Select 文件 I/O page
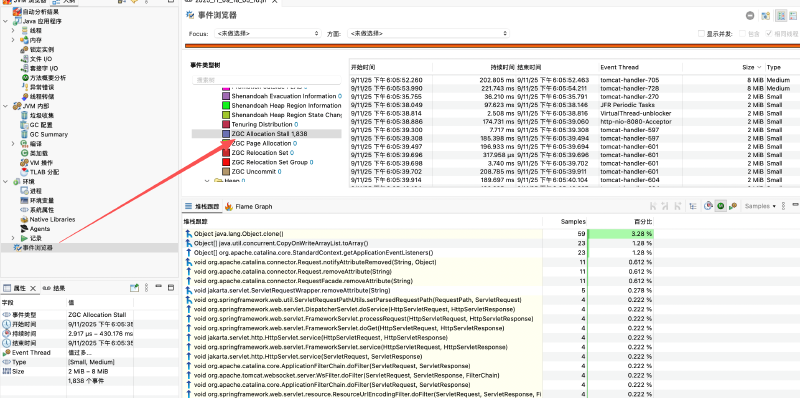The width and height of the screenshot is (800, 398). pos(40,59)
